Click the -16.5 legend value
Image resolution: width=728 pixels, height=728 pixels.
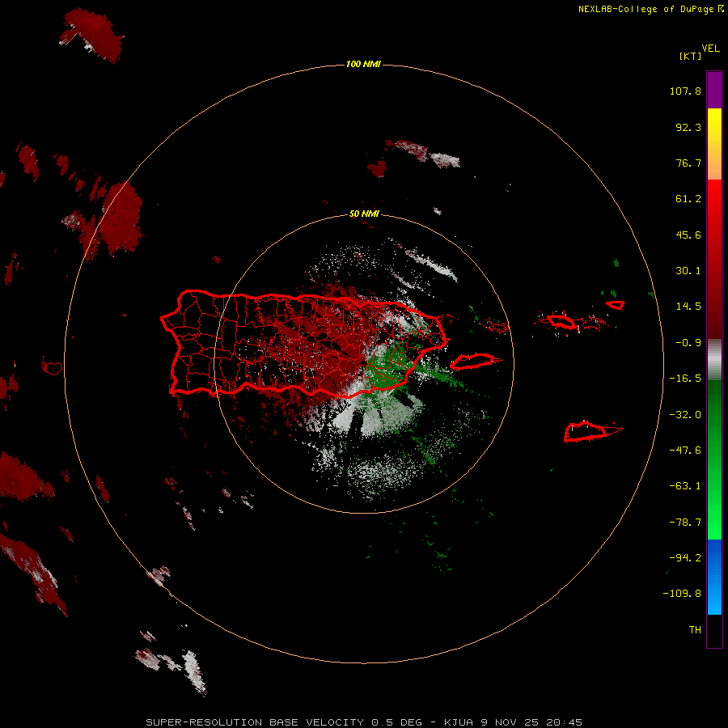685,379
